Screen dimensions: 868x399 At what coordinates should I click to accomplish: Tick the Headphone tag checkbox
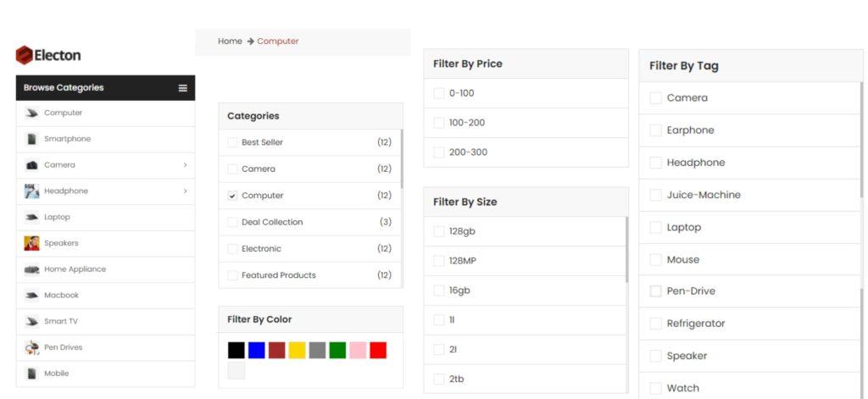point(655,163)
